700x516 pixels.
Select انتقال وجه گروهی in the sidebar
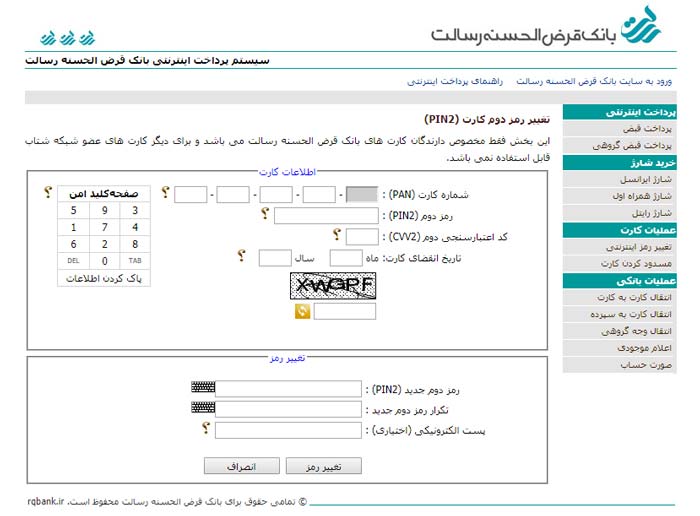tap(620, 331)
